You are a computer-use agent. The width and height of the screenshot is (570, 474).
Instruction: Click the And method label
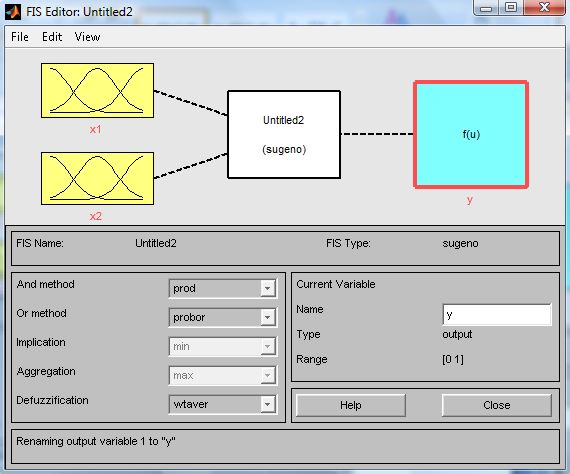click(45, 284)
